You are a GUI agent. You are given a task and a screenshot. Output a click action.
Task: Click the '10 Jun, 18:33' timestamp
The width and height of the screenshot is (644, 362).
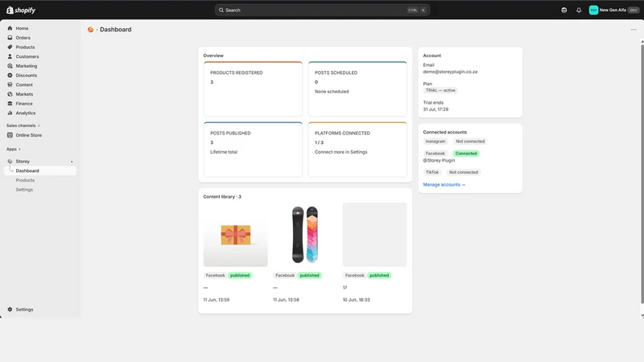point(356,300)
